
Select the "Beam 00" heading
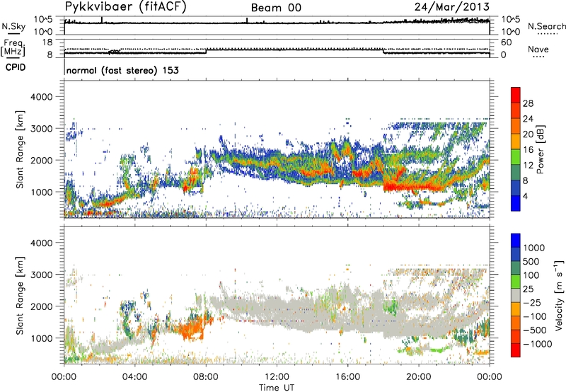(x=276, y=8)
